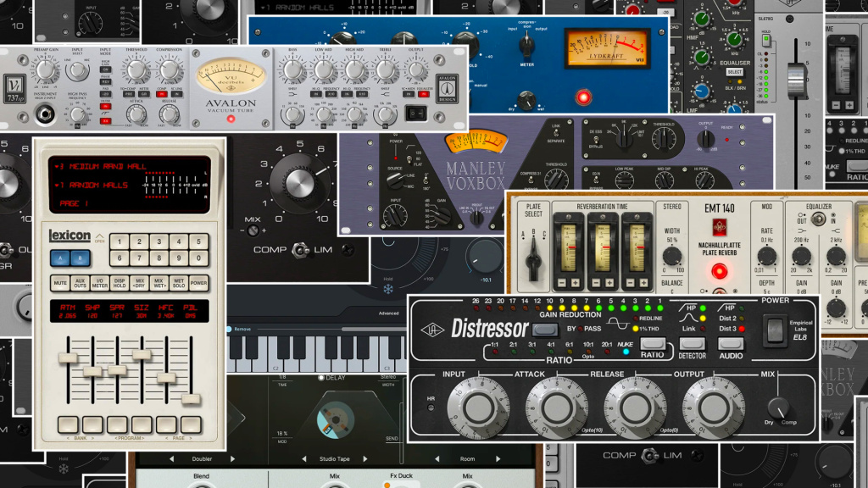The image size is (868, 488).
Task: Click the first reverberation time minus button
Action: [x=562, y=283]
